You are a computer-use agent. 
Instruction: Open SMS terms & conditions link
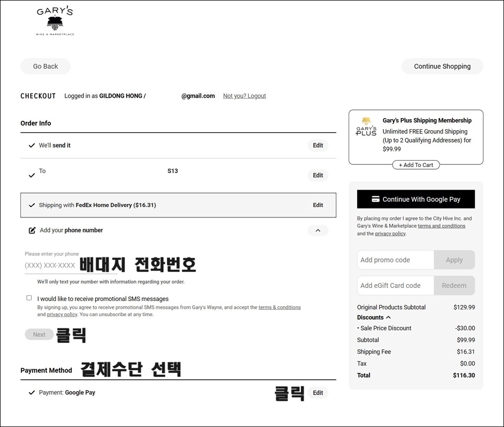[280, 307]
